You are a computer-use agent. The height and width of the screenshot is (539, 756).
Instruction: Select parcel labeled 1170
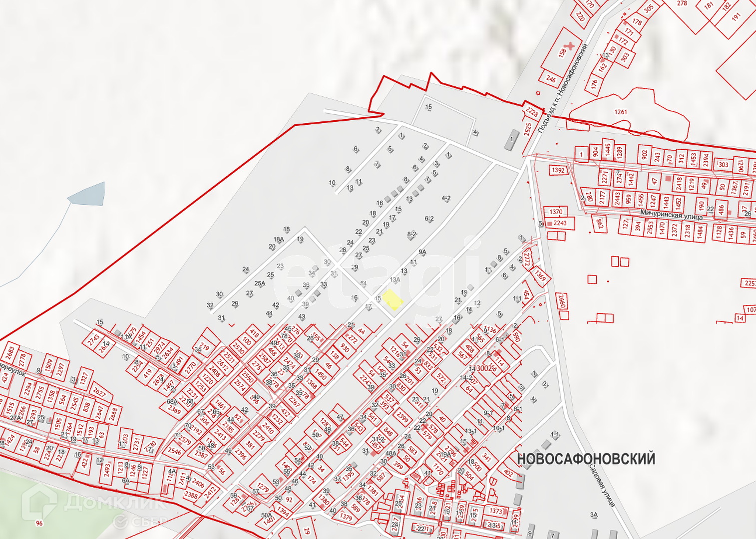pyautogui.click(x=438, y=469)
